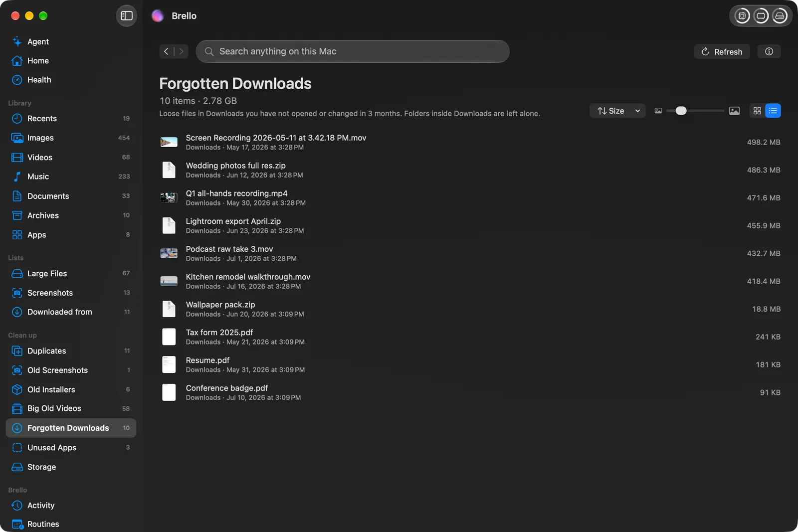Screen dimensions: 798x532
Task: Select Q1 all-hands recording.mp4
Action: click(470, 198)
